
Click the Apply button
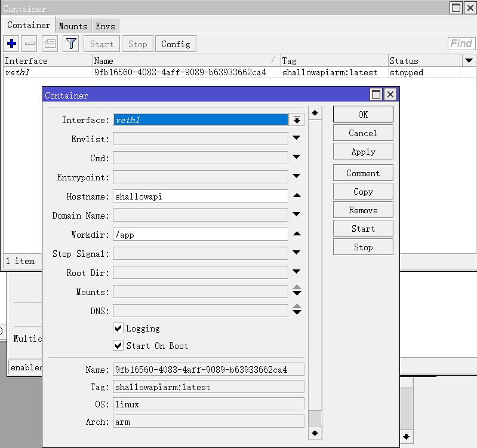[363, 152]
